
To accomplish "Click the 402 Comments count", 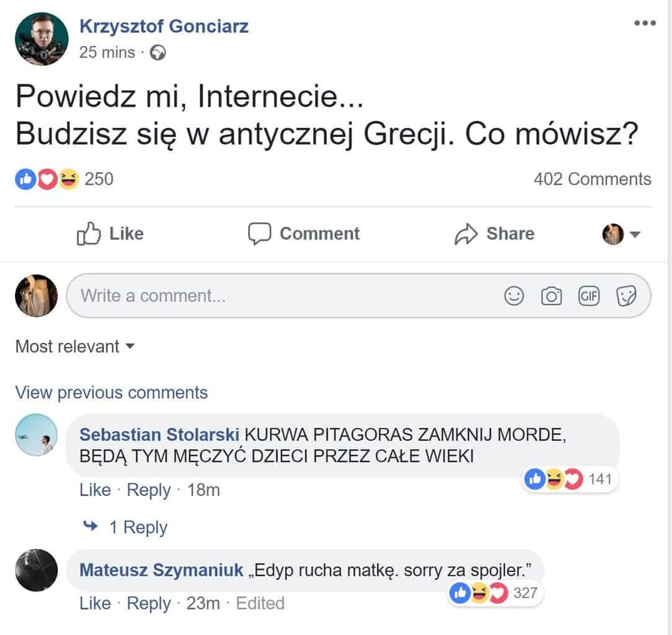I will 592,179.
